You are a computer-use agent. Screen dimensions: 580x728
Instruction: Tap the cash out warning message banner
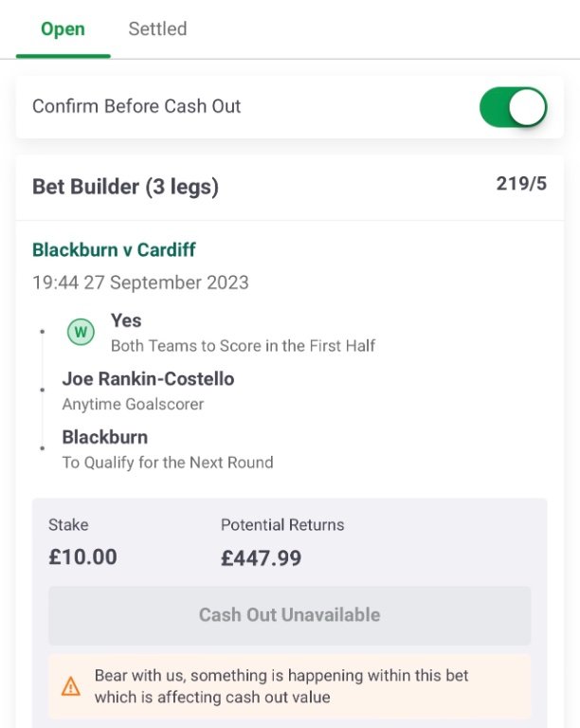click(290, 686)
